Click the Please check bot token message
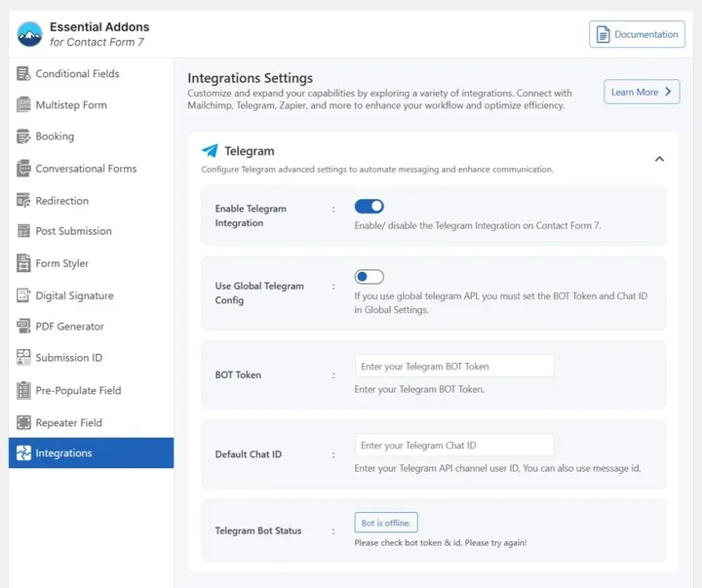 pyautogui.click(x=441, y=543)
